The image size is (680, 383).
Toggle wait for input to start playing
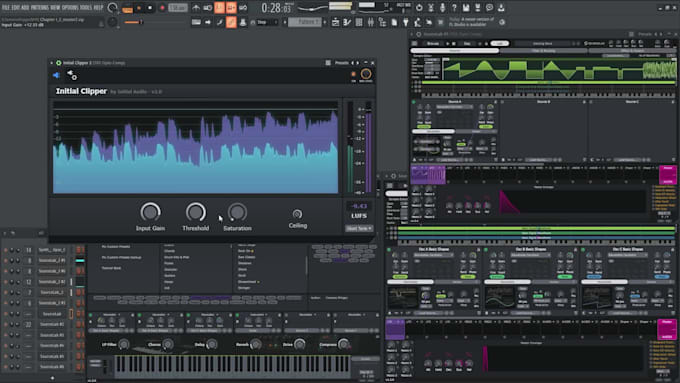pyautogui.click(x=208, y=8)
